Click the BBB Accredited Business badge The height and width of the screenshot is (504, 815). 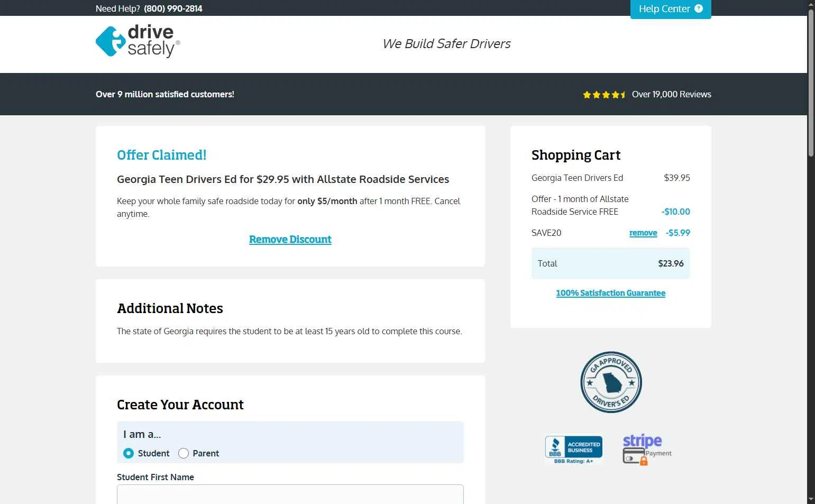574,450
